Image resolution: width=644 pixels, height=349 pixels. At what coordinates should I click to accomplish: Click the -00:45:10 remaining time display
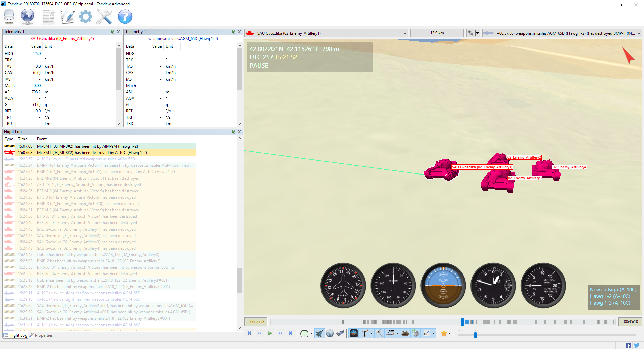pyautogui.click(x=630, y=322)
